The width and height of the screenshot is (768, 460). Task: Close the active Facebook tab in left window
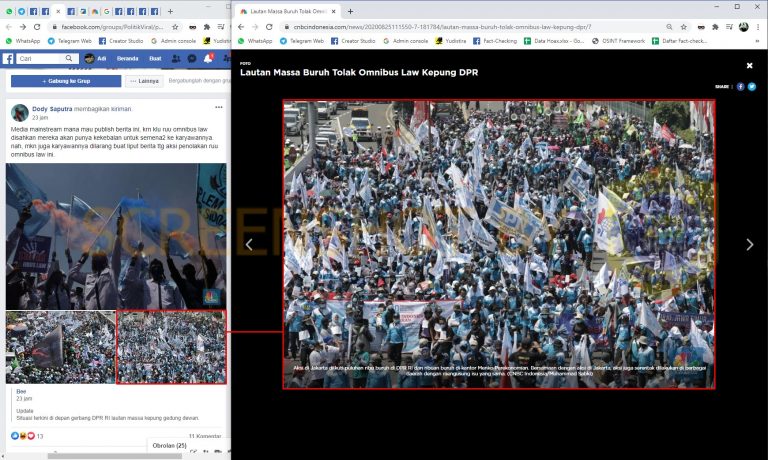(58, 11)
